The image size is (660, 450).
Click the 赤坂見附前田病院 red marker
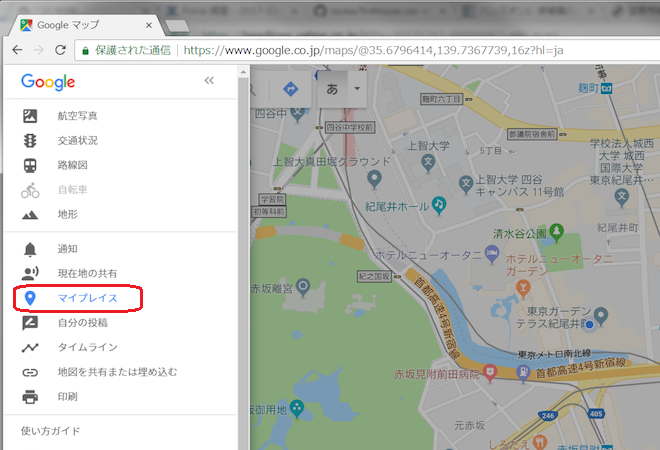coord(490,373)
